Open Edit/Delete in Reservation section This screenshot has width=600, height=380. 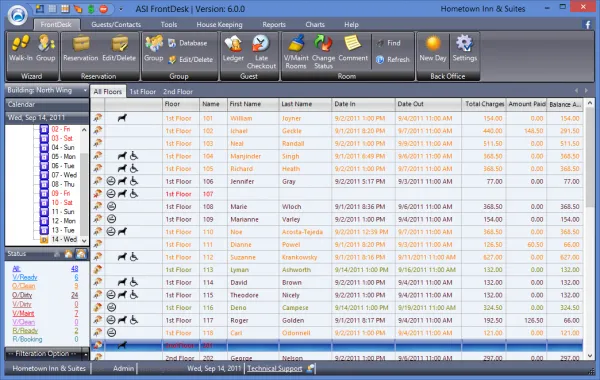coord(119,48)
